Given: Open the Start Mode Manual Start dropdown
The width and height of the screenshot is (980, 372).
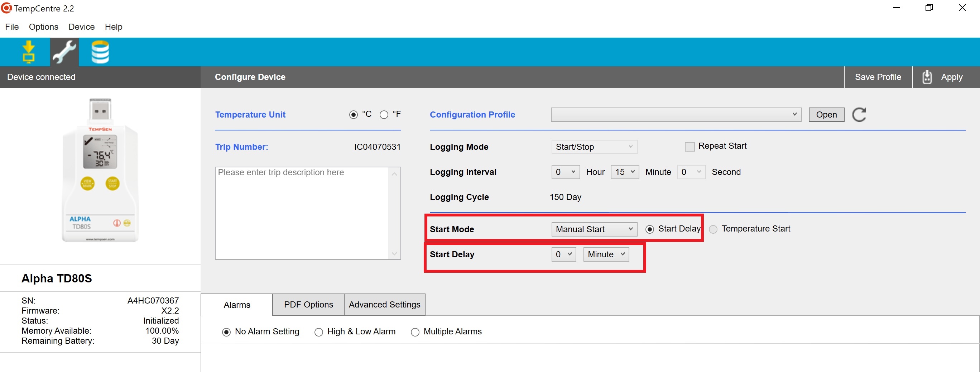Looking at the screenshot, I should click(594, 229).
